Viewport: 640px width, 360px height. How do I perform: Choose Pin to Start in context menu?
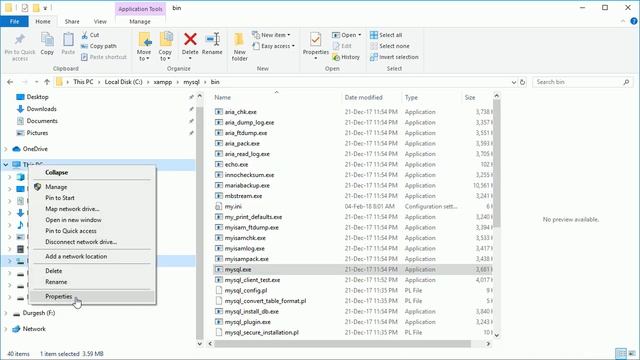(92, 198)
